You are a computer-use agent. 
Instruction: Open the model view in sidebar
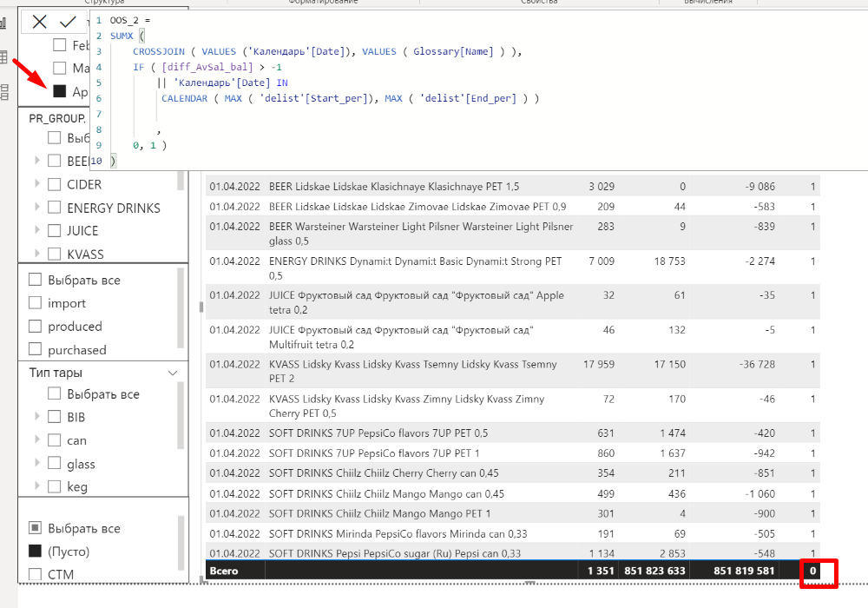pyautogui.click(x=4, y=92)
